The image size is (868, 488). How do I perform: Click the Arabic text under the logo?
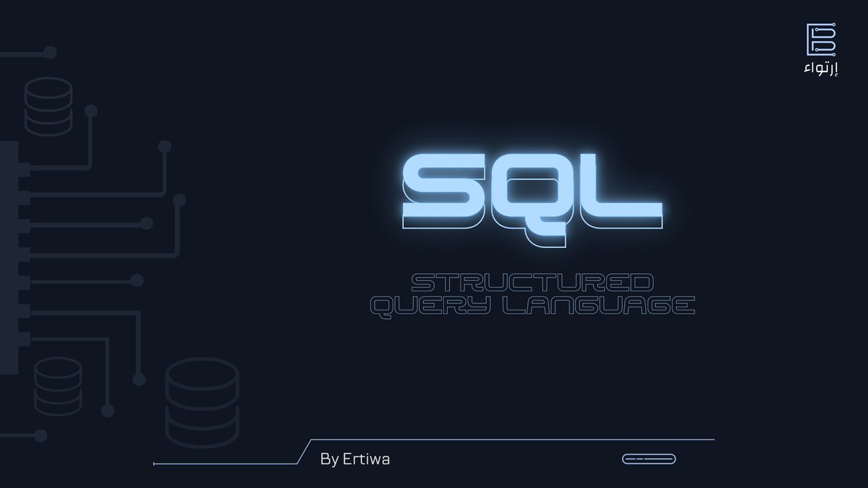tap(821, 69)
